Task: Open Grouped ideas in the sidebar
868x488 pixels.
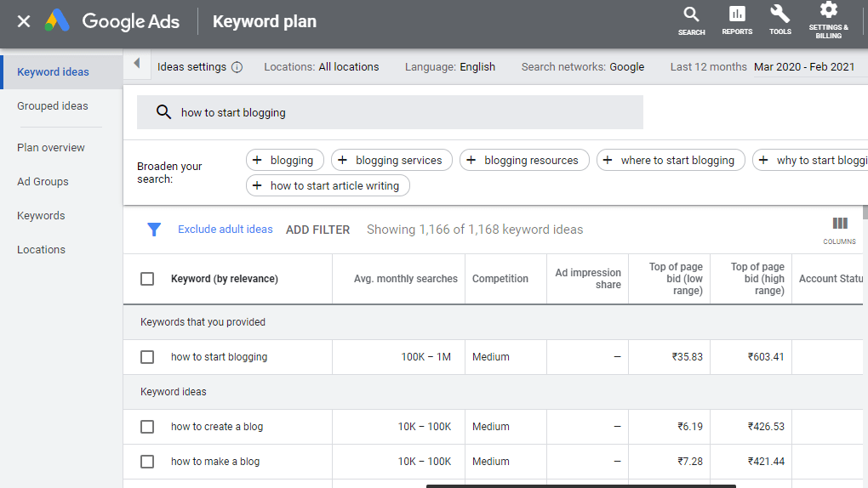Action: [53, 105]
